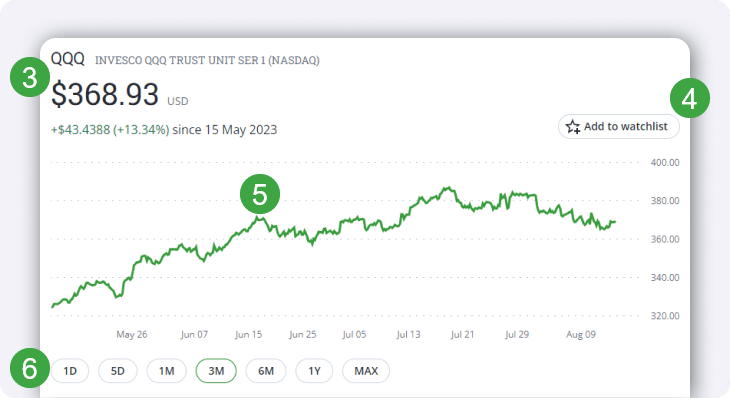The width and height of the screenshot is (730, 398).
Task: Click the green annotation marker numbered 6
Action: click(30, 368)
